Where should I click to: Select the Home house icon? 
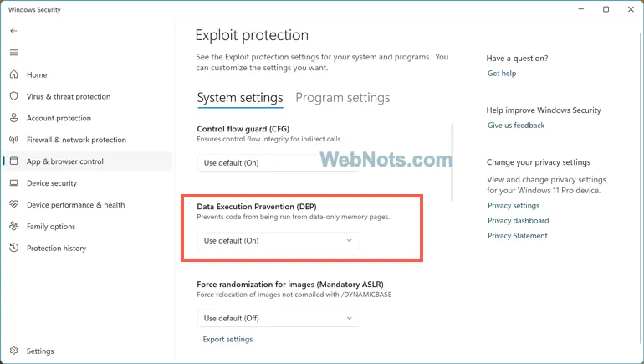13,74
